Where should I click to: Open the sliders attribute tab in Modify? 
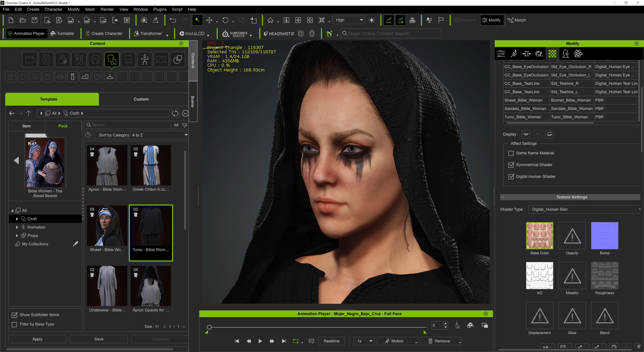pyautogui.click(x=501, y=54)
